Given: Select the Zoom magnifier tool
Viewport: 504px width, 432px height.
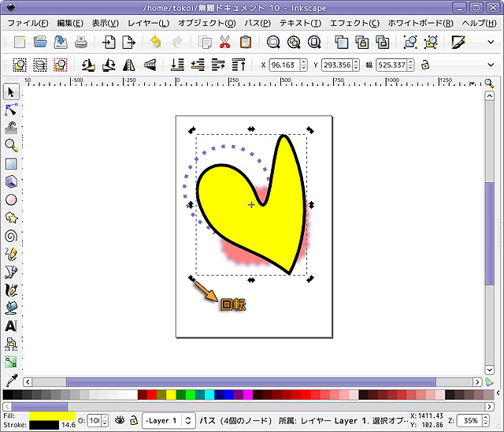Looking at the screenshot, I should [11, 145].
